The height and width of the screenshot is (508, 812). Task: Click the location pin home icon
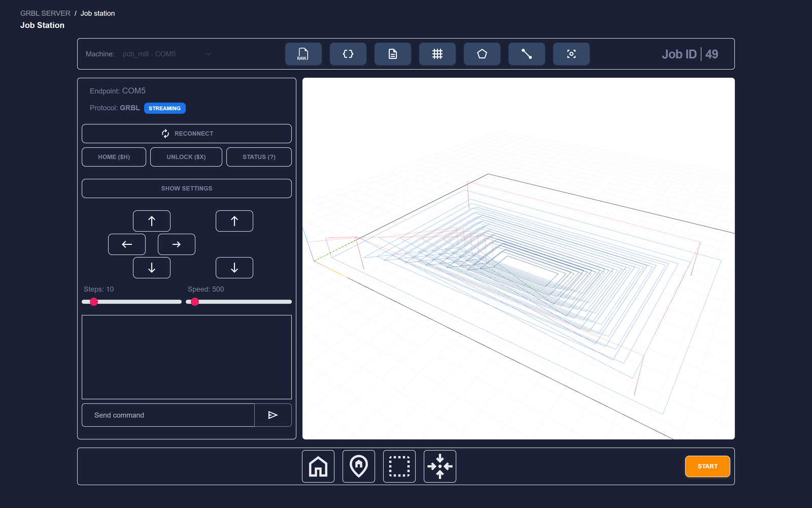pyautogui.click(x=359, y=466)
